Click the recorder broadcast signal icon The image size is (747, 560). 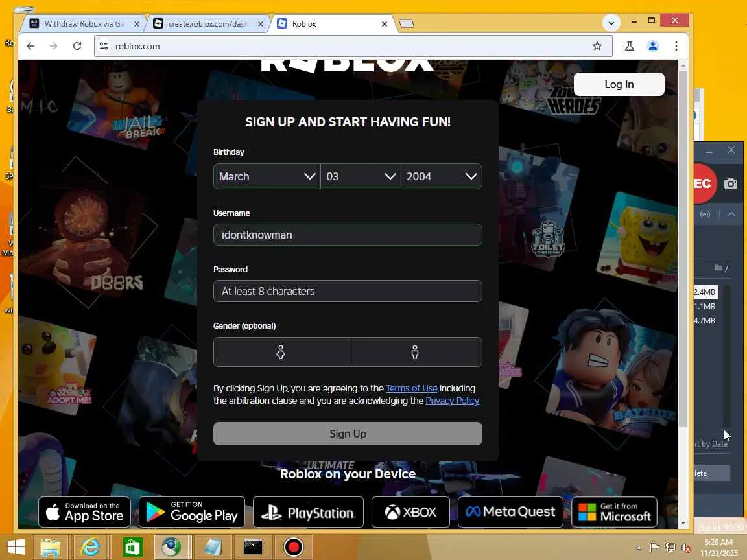pos(705,215)
